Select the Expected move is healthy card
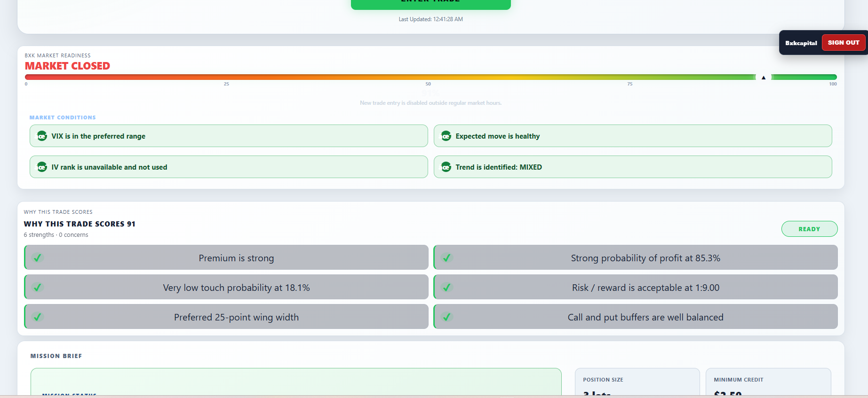868x398 pixels. point(633,136)
